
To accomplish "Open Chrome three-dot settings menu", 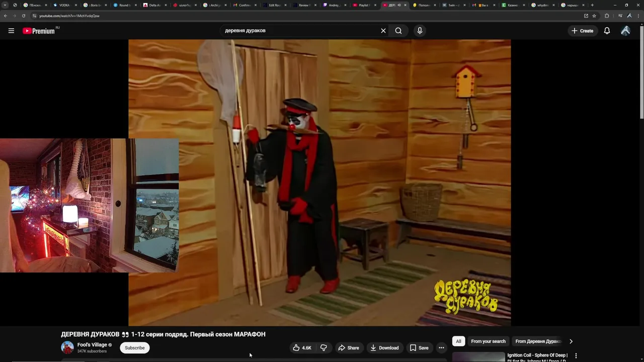I will (x=638, y=16).
